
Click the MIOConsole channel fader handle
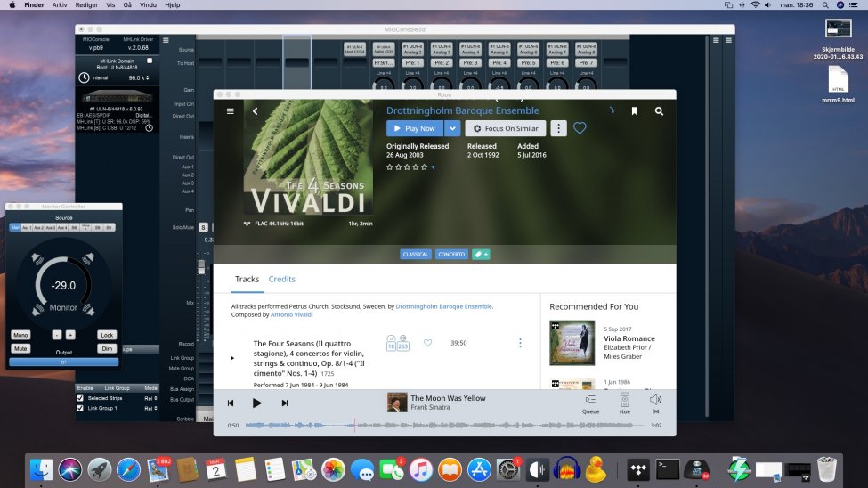tap(201, 266)
